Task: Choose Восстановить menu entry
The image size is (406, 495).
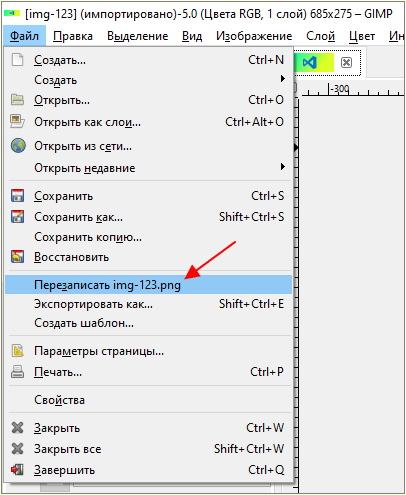Action: (149, 257)
